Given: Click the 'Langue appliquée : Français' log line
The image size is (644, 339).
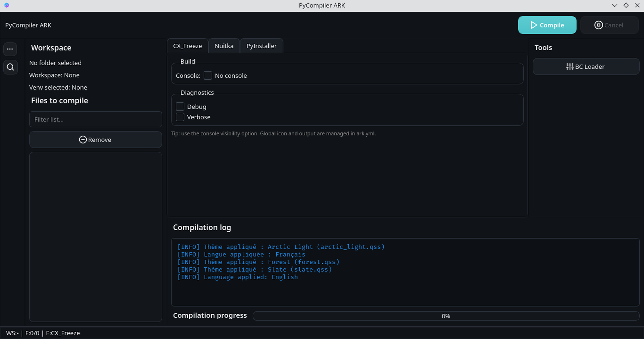Looking at the screenshot, I should 241,255.
